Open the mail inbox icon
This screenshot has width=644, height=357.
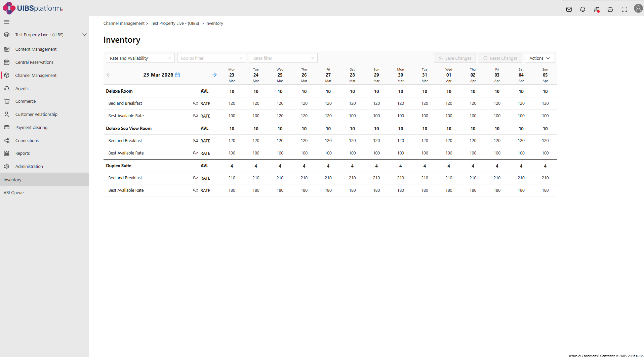[569, 9]
